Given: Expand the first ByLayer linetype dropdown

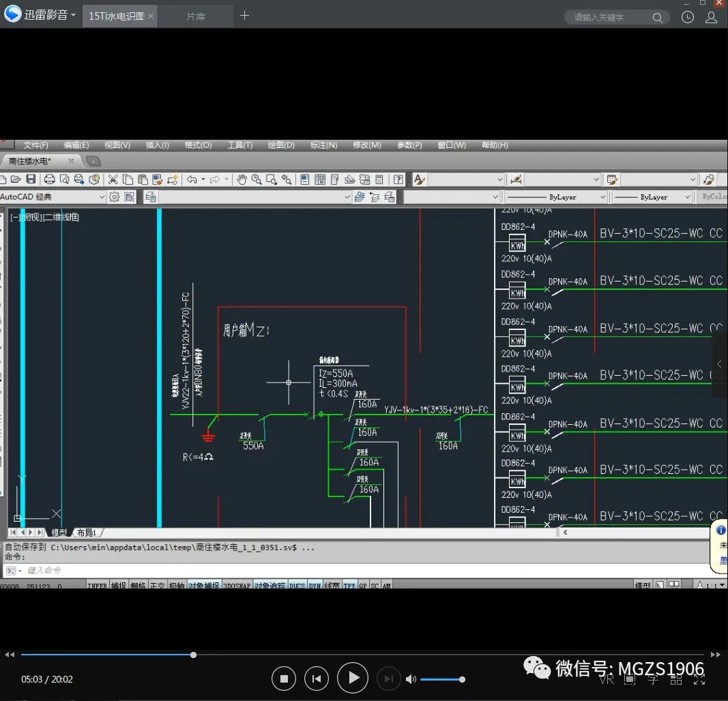Looking at the screenshot, I should point(602,197).
